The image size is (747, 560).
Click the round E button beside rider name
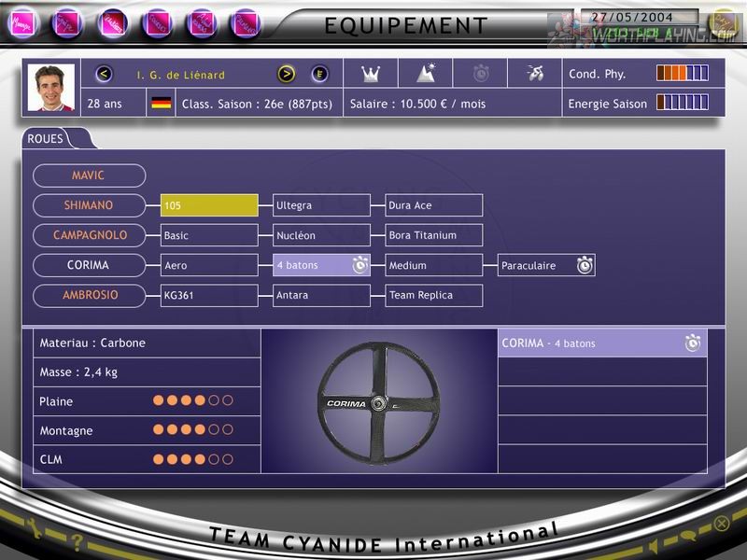(319, 74)
